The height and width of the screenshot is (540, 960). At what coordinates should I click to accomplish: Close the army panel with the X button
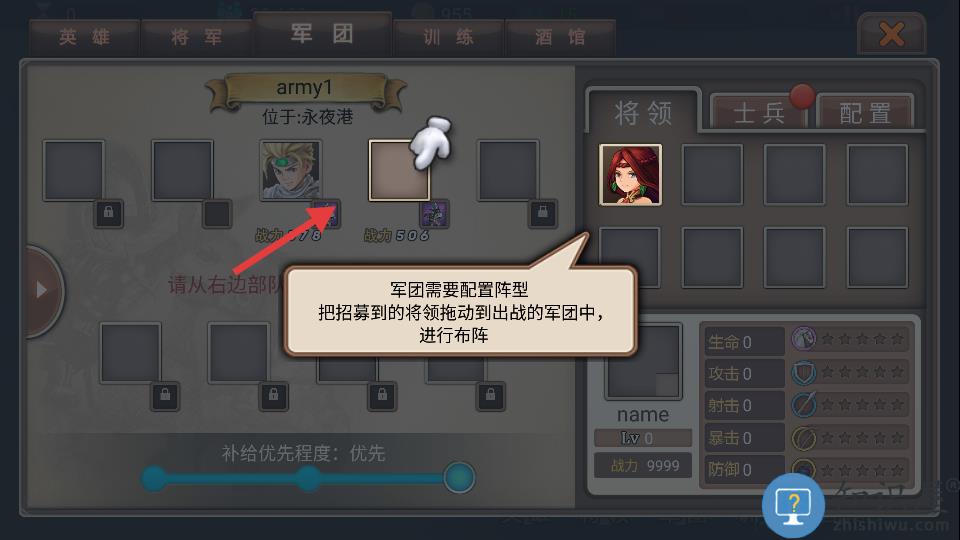click(x=891, y=34)
